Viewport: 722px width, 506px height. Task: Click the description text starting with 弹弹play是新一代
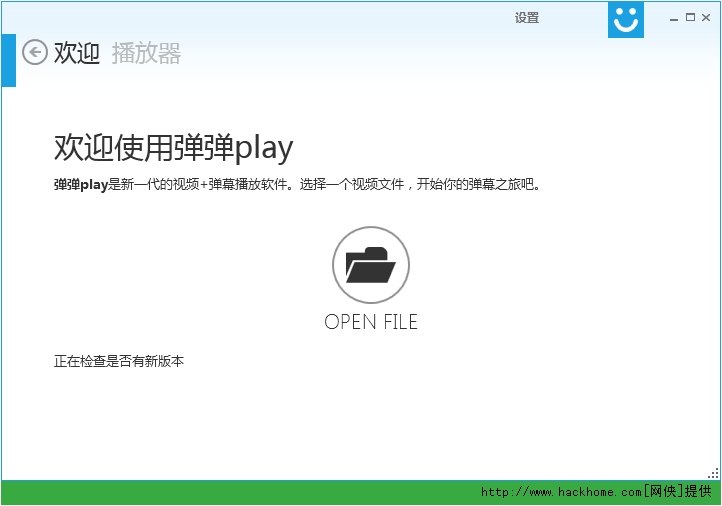(x=297, y=184)
